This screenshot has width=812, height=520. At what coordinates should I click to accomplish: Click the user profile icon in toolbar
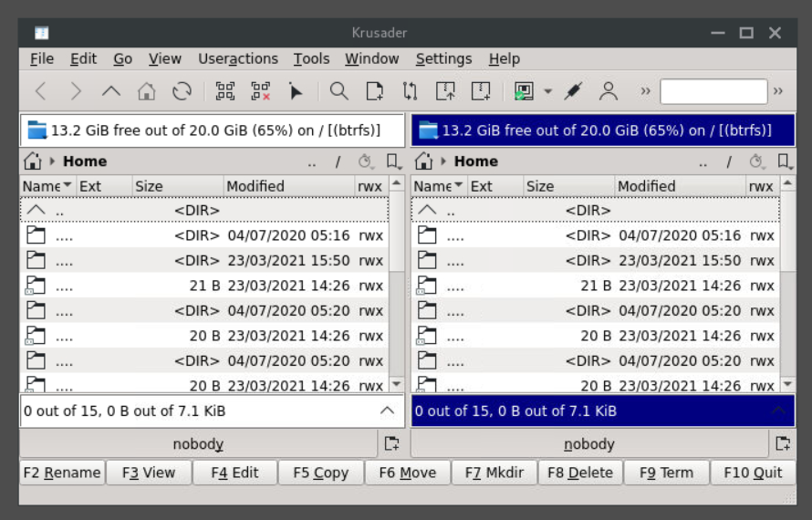(609, 91)
